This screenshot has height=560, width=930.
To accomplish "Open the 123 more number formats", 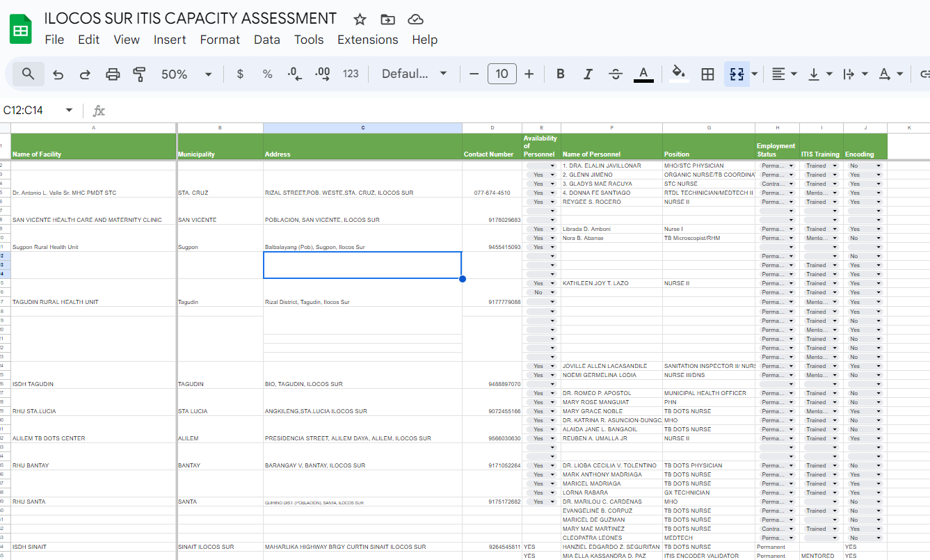I will point(351,74).
